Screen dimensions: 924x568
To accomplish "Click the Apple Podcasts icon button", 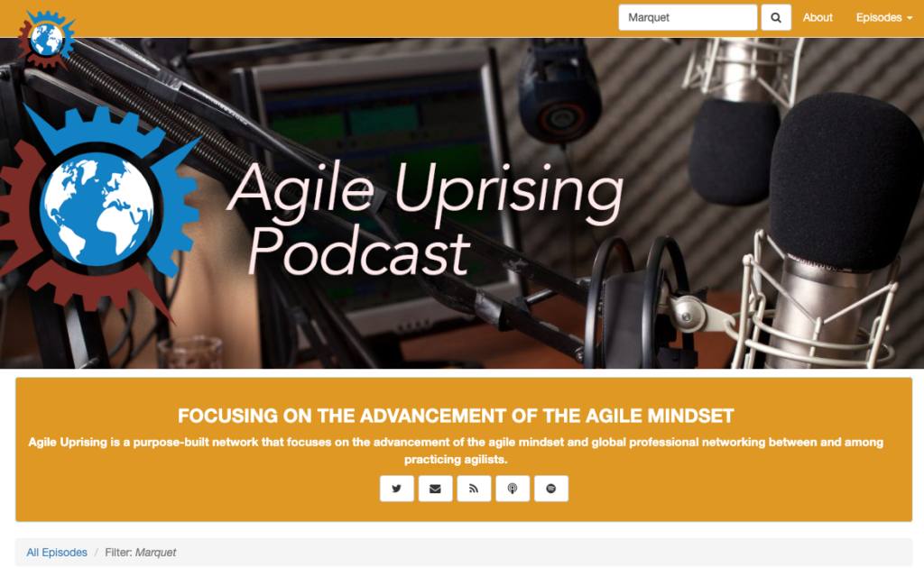I will 513,489.
